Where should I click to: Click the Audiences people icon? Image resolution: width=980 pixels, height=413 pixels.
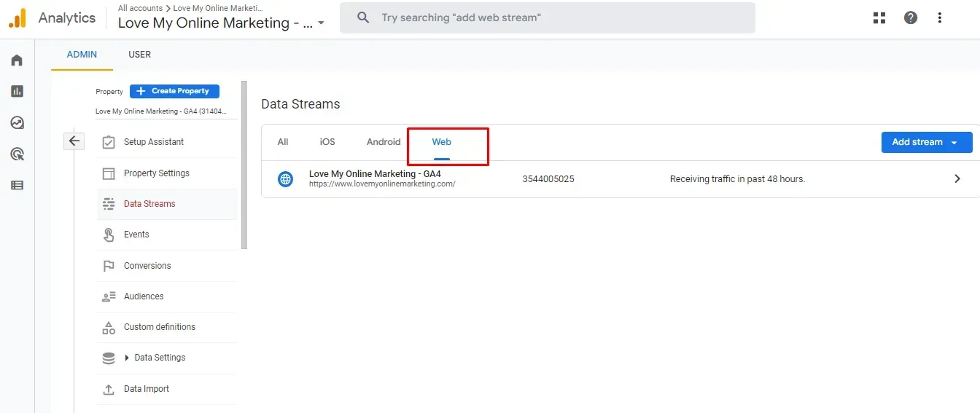(109, 296)
